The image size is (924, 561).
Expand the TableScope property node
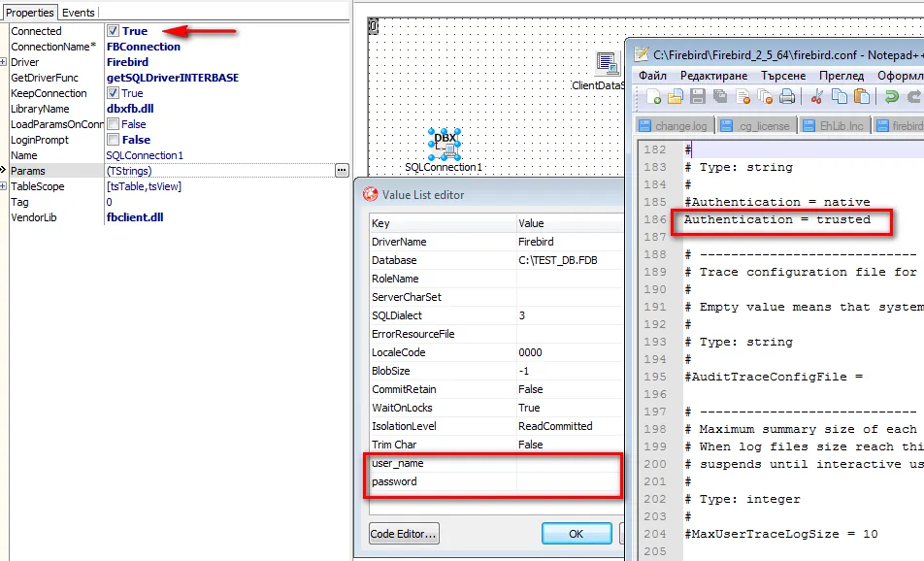click(4, 186)
